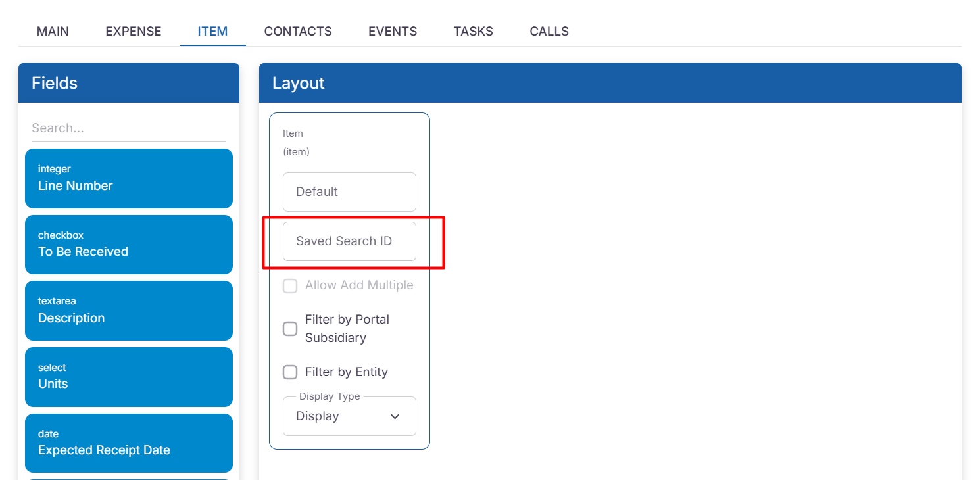Click the Default input field
This screenshot has width=980, height=480.
[349, 192]
